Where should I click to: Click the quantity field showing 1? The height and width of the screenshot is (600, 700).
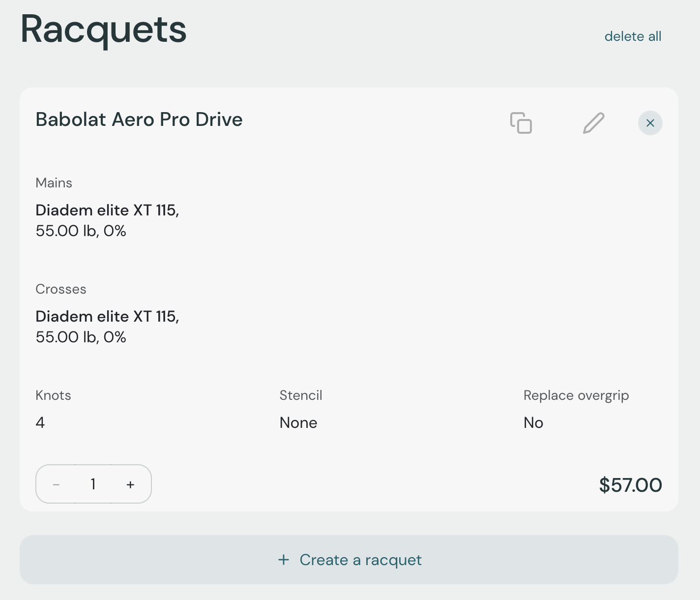[x=93, y=484]
